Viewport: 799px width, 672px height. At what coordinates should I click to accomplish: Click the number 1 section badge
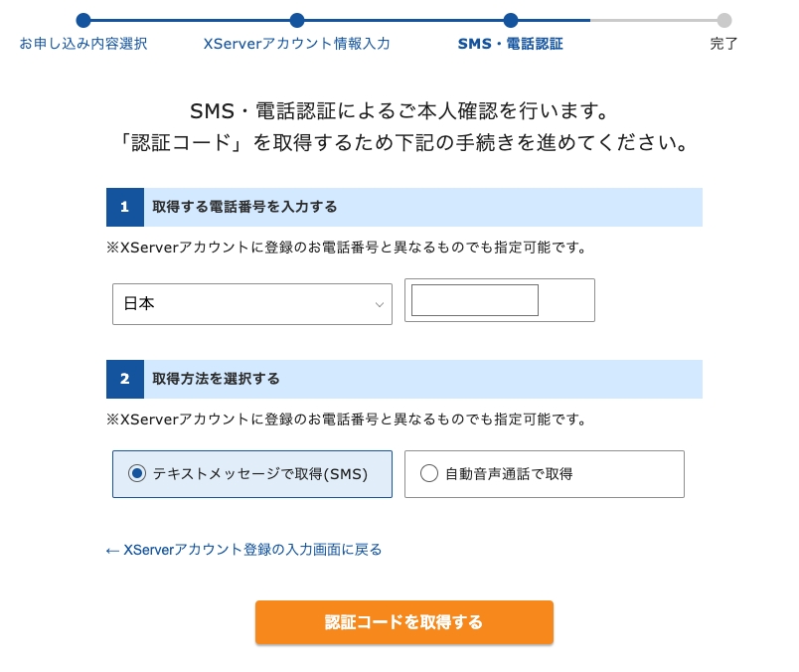click(x=125, y=207)
